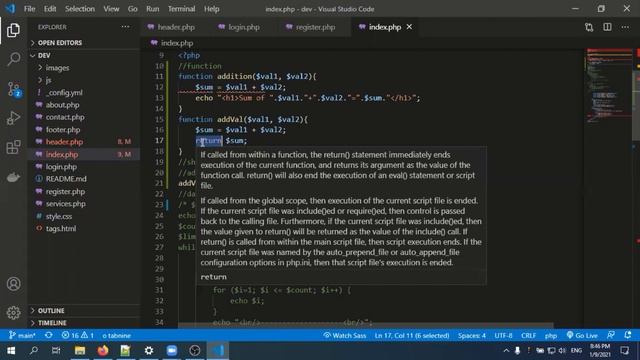
Task: Open footer.php in explorer
Action: click(84, 130)
